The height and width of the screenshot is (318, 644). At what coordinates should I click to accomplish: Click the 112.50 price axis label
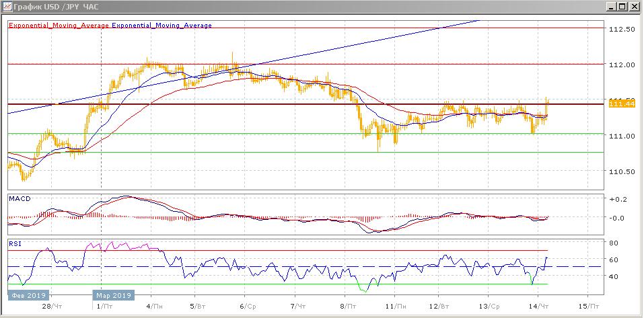[621, 30]
